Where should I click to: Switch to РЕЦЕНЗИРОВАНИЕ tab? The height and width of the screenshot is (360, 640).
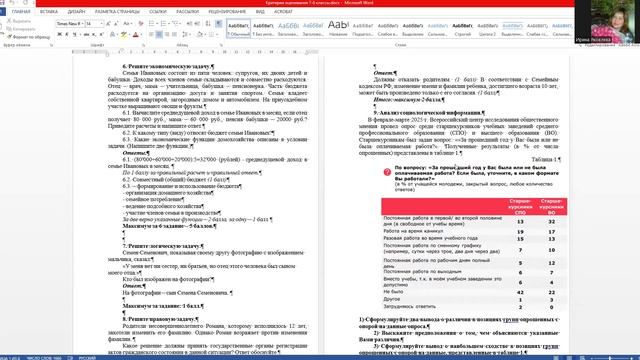[x=227, y=11]
